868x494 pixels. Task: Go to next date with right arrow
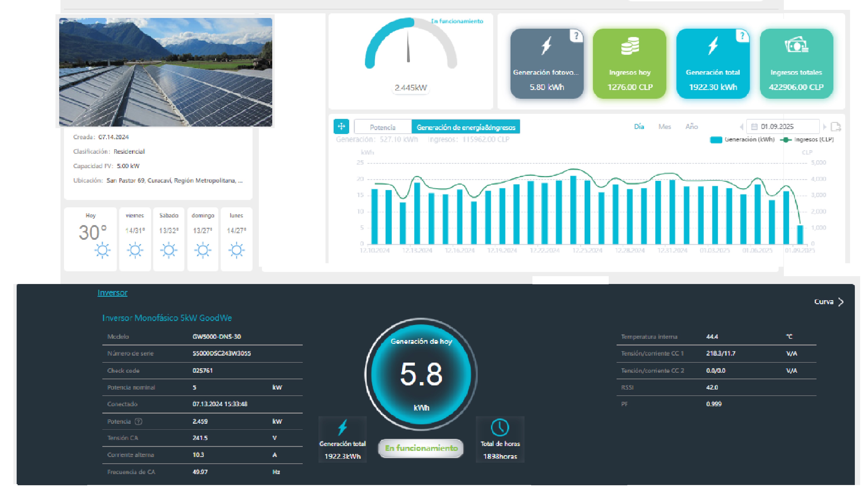click(825, 127)
